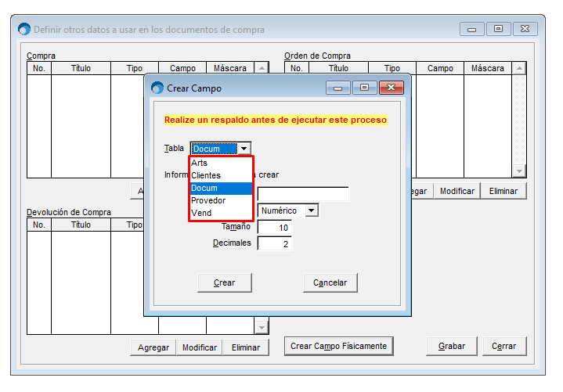Click Agregar under Devolución de Compra
The height and width of the screenshot is (392, 563).
pyautogui.click(x=153, y=347)
